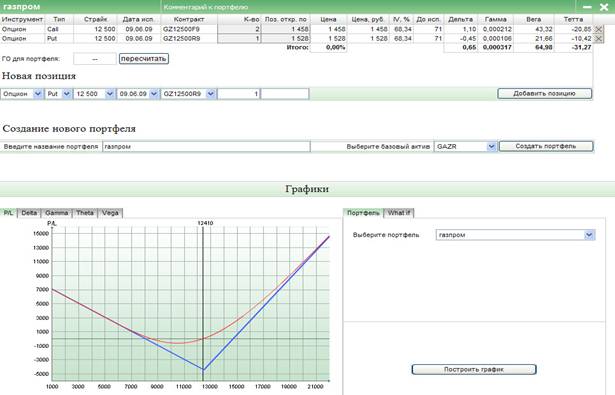Select the GZ12500F9 contract cell
Screen dimensions: 615x395
(189, 29)
